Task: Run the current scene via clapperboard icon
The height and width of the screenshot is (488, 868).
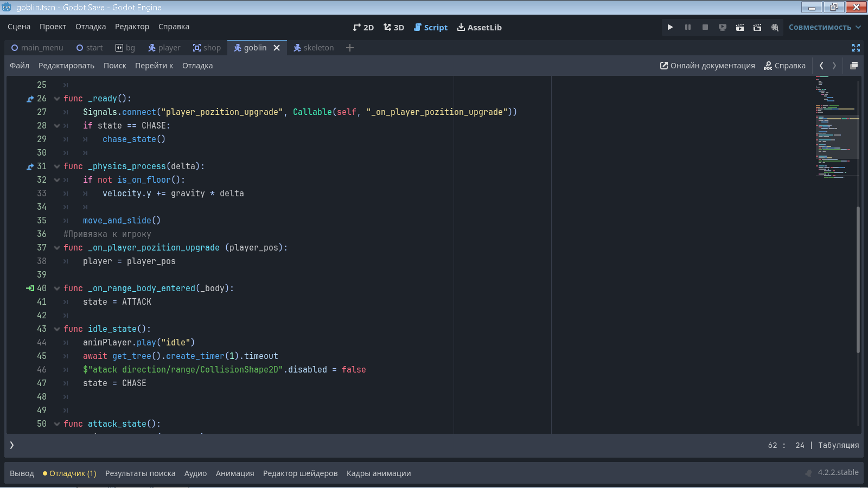Action: [x=740, y=27]
